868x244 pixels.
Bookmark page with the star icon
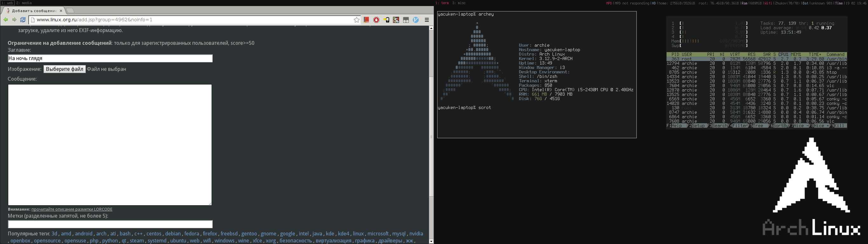coord(356,20)
